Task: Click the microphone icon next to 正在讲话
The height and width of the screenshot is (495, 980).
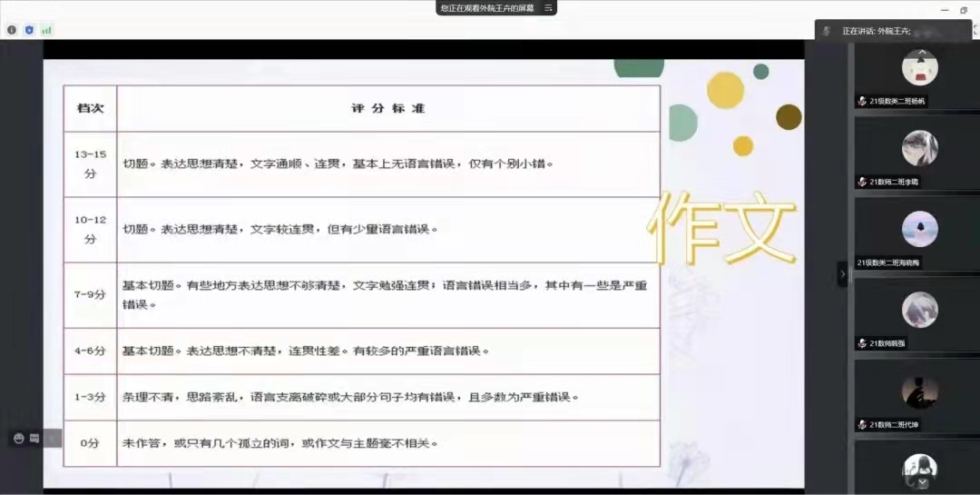Action: click(x=826, y=31)
